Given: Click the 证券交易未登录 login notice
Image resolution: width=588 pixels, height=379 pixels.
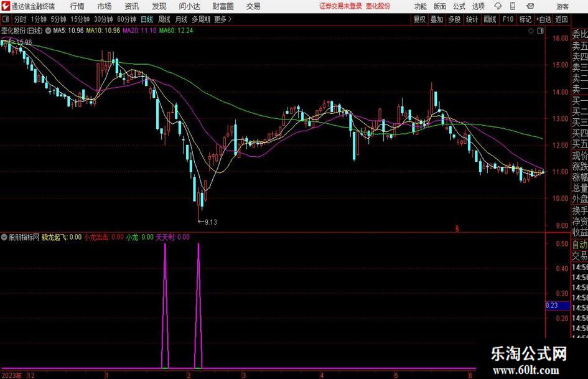Looking at the screenshot, I should click(340, 6).
